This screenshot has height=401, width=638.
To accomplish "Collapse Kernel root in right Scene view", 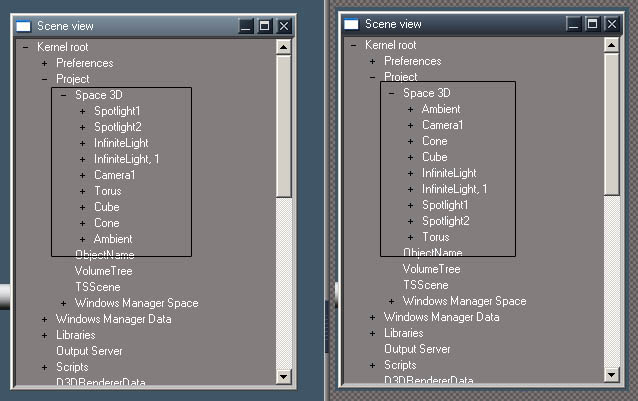I will tap(354, 45).
